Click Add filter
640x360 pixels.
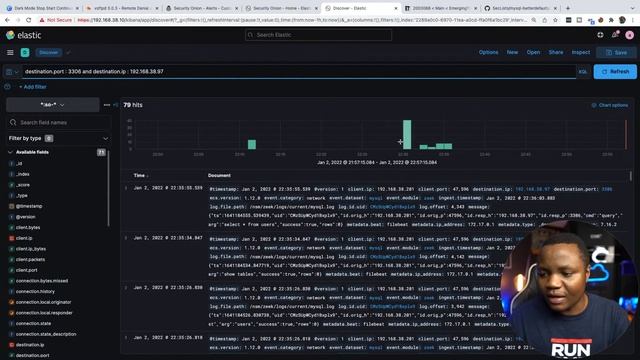[33, 87]
